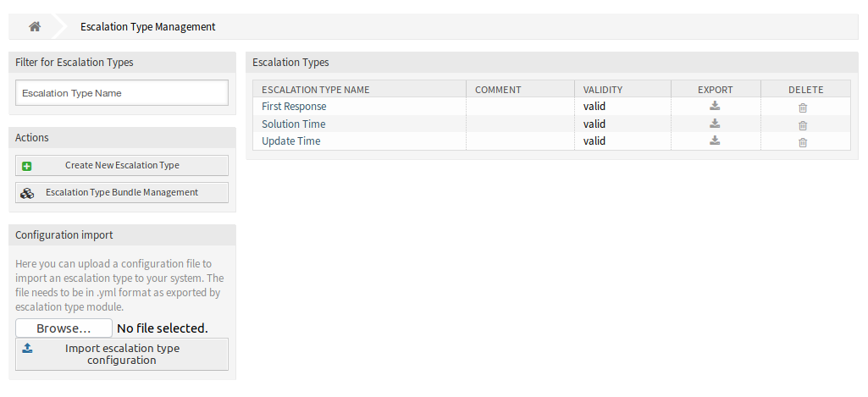This screenshot has width=868, height=397.
Task: Focus the Escalation Type Name filter field
Action: 122,93
